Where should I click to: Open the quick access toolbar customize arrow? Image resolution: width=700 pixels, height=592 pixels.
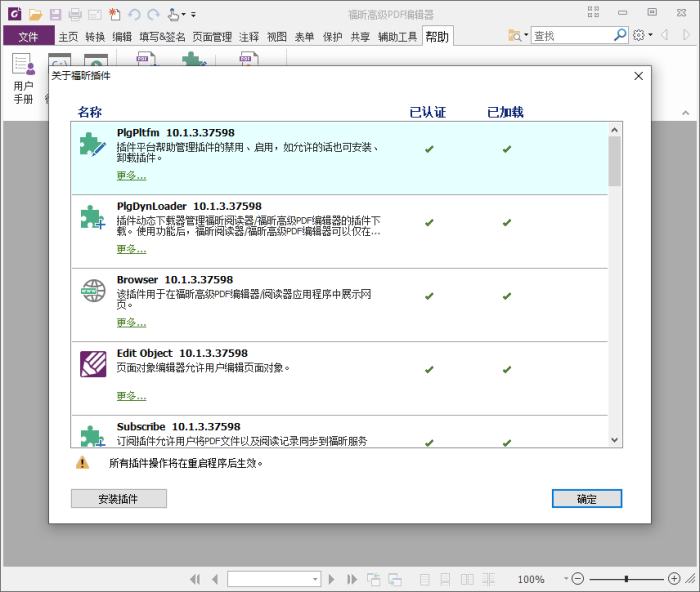pyautogui.click(x=194, y=15)
